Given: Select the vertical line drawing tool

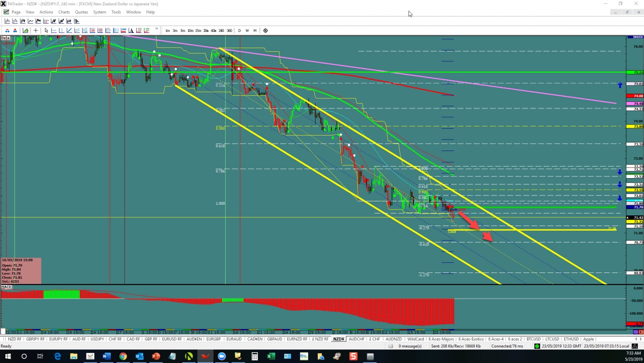Looking at the screenshot, I should [x=61, y=30].
